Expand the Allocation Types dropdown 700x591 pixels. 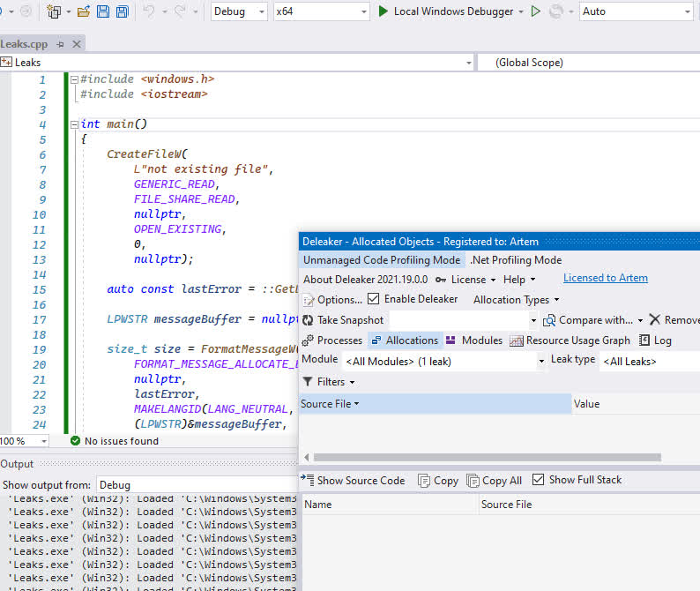(x=516, y=300)
